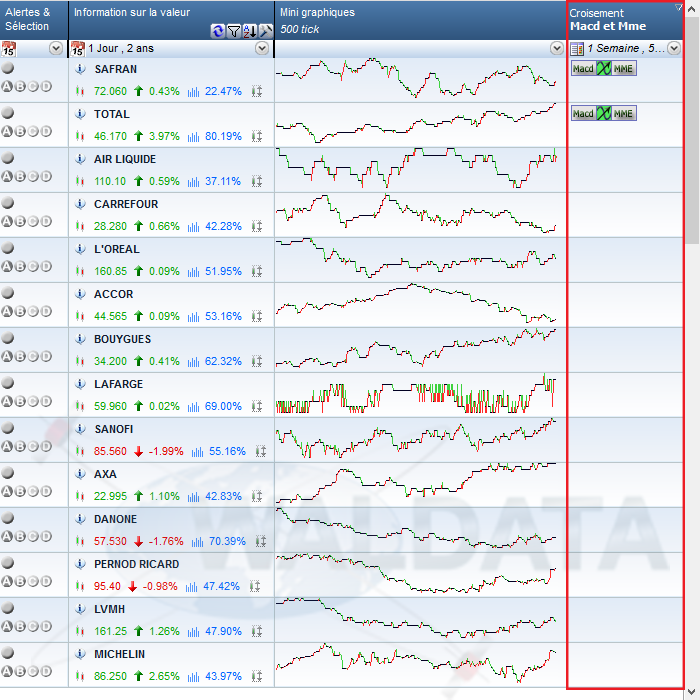
Task: Toggle selection B for LAFARGE
Action: pyautogui.click(x=20, y=402)
